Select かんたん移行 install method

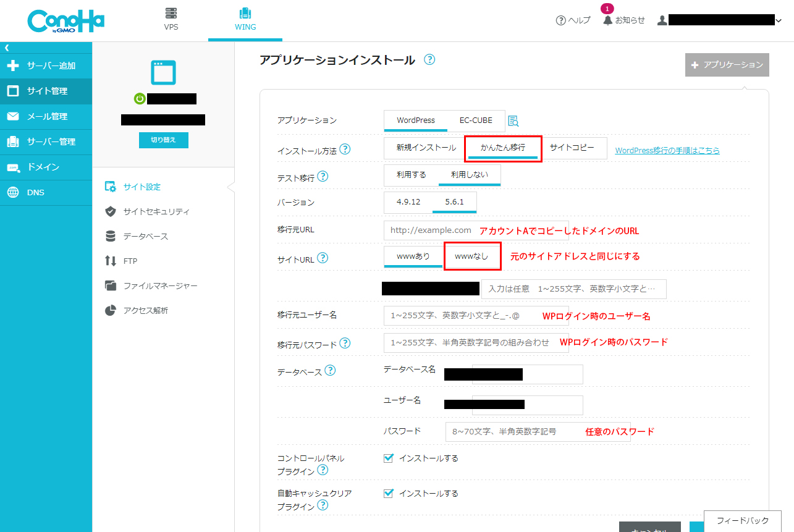tap(503, 148)
